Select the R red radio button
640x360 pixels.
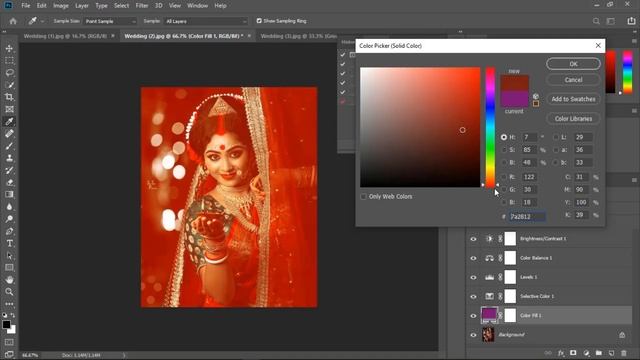click(504, 177)
